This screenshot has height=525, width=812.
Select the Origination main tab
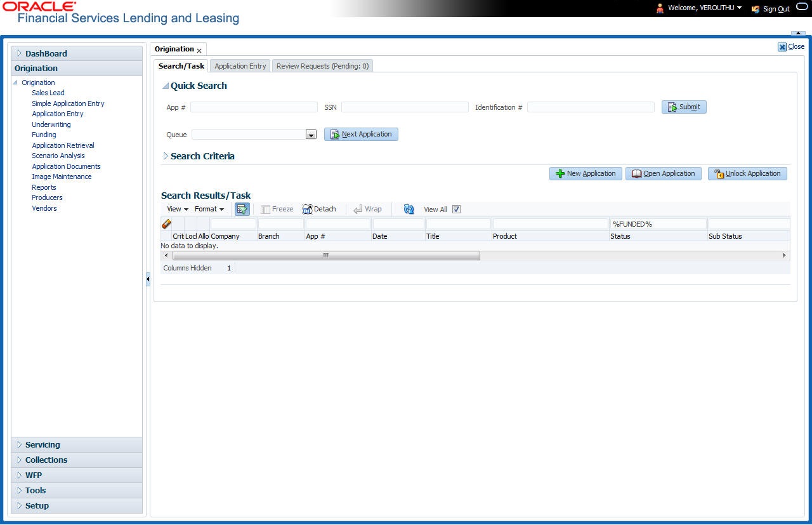click(174, 50)
